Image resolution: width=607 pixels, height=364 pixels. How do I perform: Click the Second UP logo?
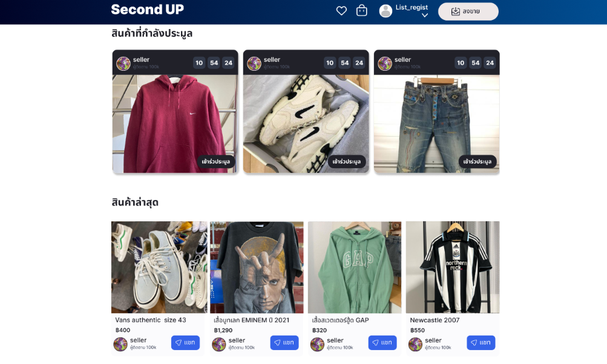tap(148, 10)
